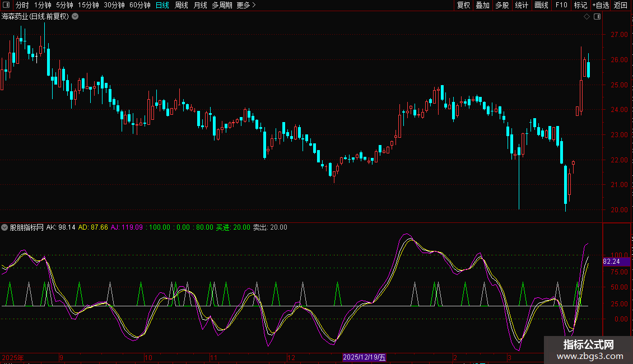Click the 2025/12/19 date marker on timeline
Screen dimensions: 633x364
click(364, 357)
